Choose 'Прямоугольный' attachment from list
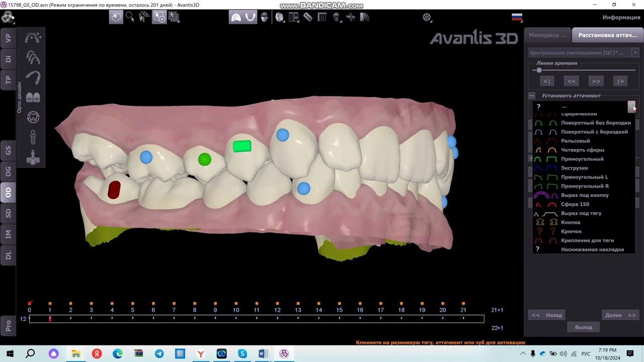Viewport: 644px width, 362px height. coord(582,159)
